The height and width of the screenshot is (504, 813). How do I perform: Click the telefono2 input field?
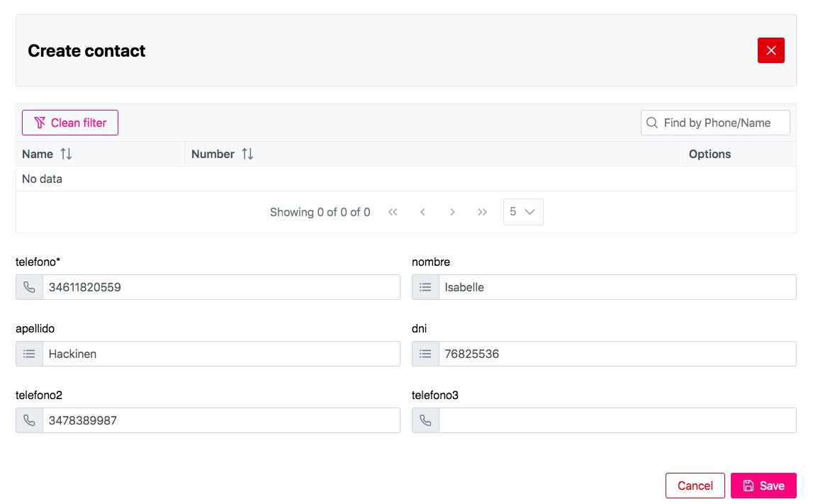[x=221, y=420]
